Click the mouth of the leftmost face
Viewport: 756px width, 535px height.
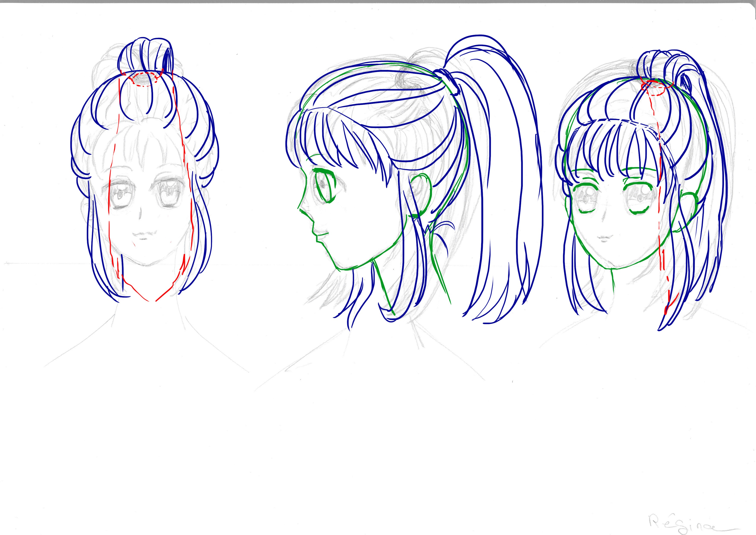pyautogui.click(x=144, y=234)
